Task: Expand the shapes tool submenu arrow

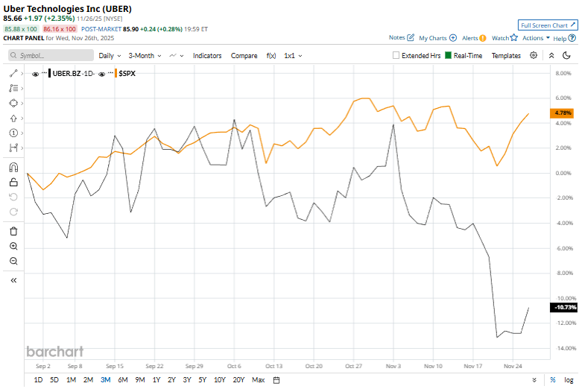Action: point(22,104)
